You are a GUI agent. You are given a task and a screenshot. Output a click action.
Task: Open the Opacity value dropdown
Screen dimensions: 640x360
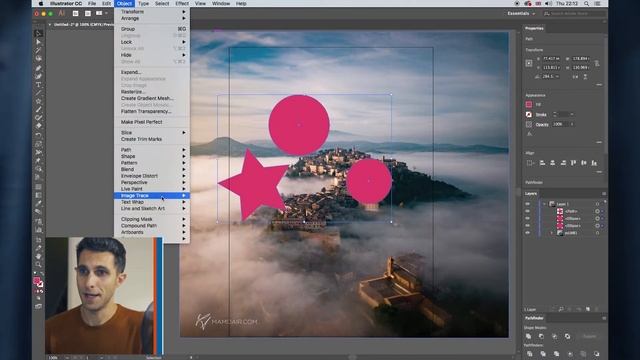(x=572, y=124)
